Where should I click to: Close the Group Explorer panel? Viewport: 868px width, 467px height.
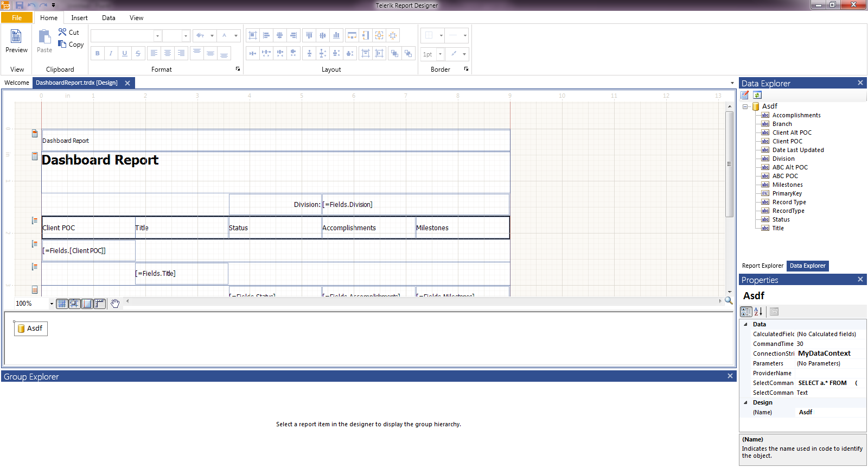tap(730, 376)
